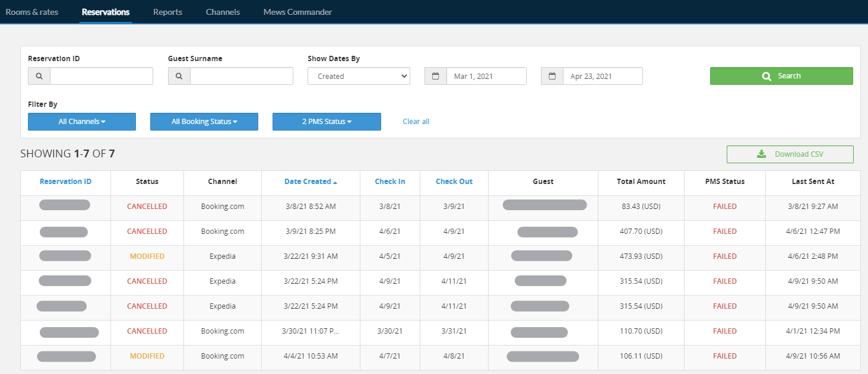
Task: Click check-in date 4/7/21
Action: pyautogui.click(x=390, y=356)
